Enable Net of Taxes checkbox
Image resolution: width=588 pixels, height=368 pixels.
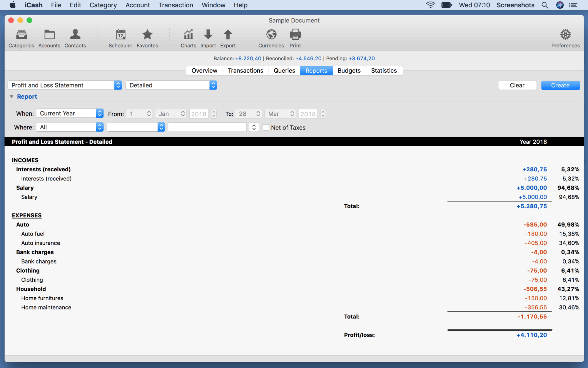pyautogui.click(x=265, y=127)
